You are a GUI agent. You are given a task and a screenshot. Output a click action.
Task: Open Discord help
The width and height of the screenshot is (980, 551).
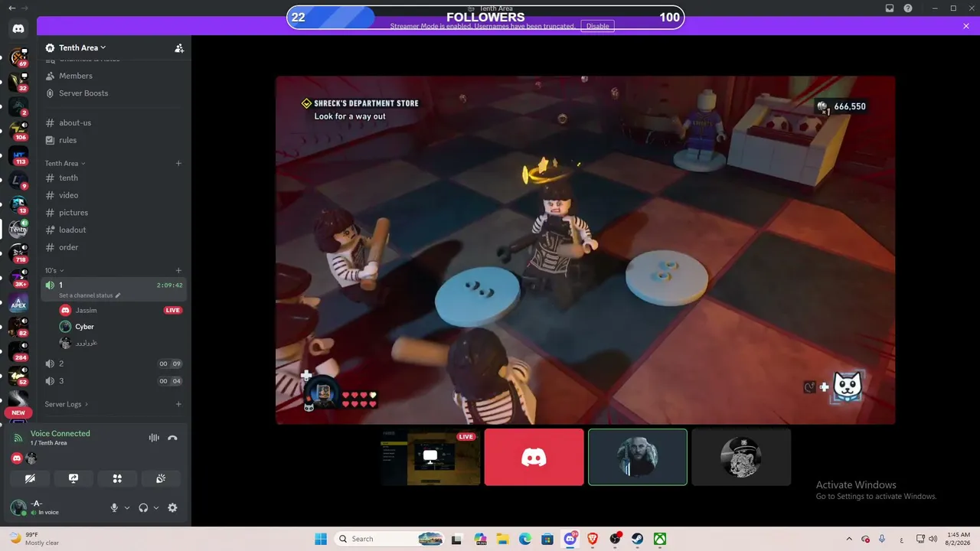[x=908, y=8]
